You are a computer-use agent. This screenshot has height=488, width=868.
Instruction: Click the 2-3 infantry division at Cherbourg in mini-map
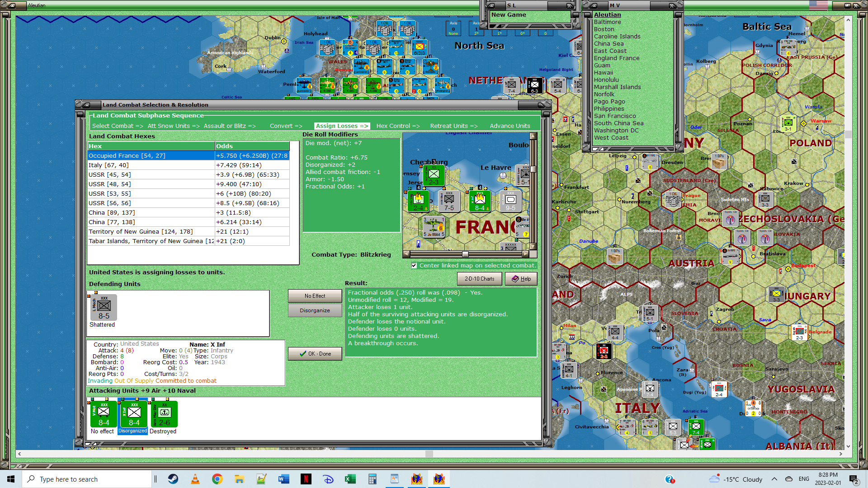[x=434, y=175]
